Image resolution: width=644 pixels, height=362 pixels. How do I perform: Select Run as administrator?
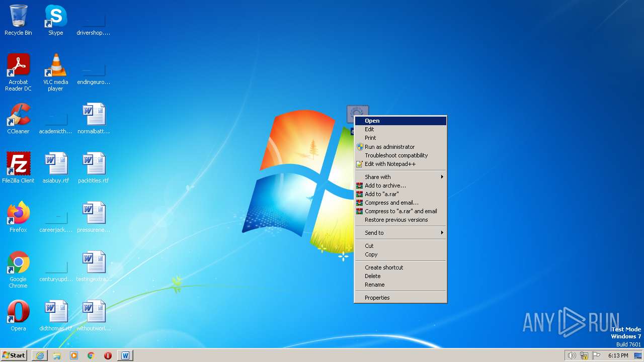(400, 147)
